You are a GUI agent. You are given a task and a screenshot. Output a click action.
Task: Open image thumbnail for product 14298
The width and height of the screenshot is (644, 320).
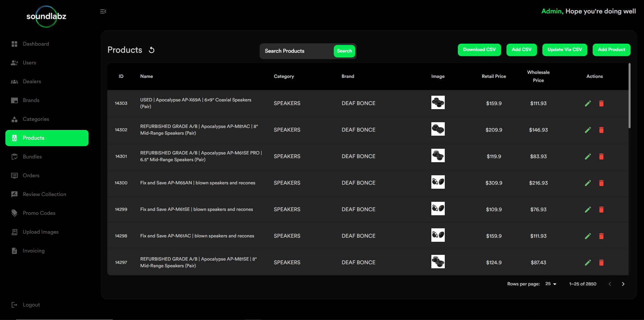pos(438,235)
